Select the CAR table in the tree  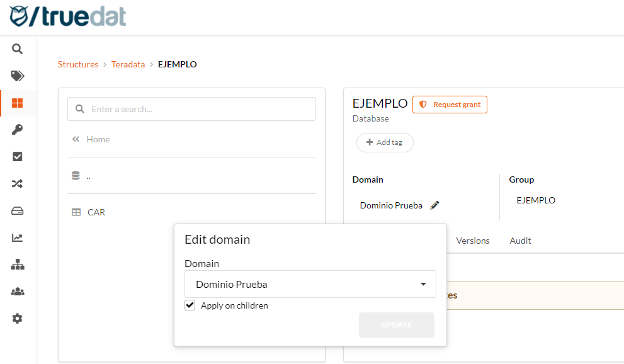coord(96,212)
